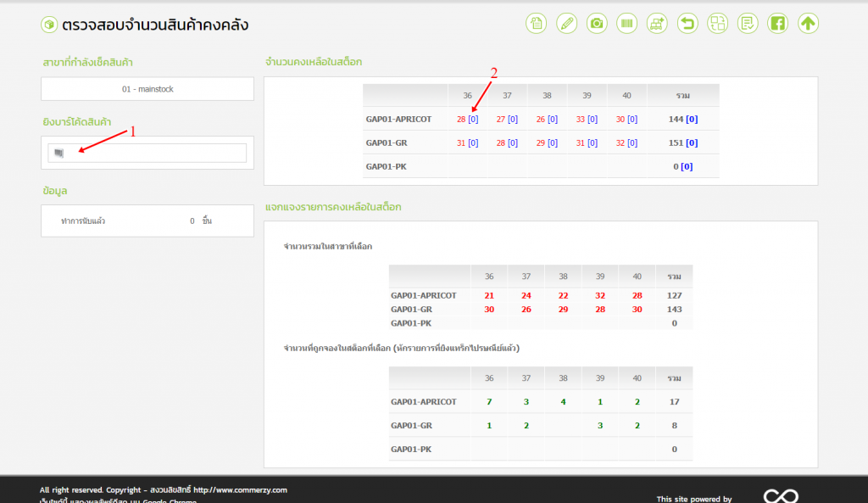The image size is (868, 503).
Task: Click the green 4 under size 38
Action: click(563, 402)
